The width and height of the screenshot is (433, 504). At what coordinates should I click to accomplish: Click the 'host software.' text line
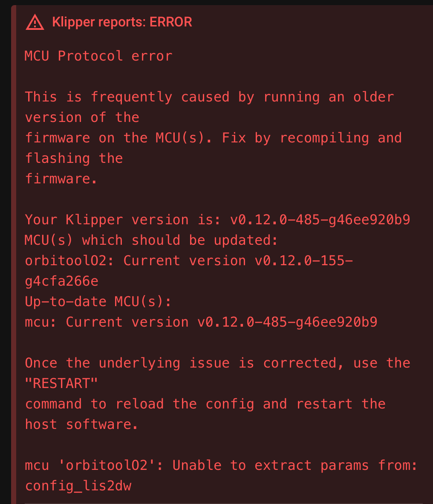tap(81, 424)
